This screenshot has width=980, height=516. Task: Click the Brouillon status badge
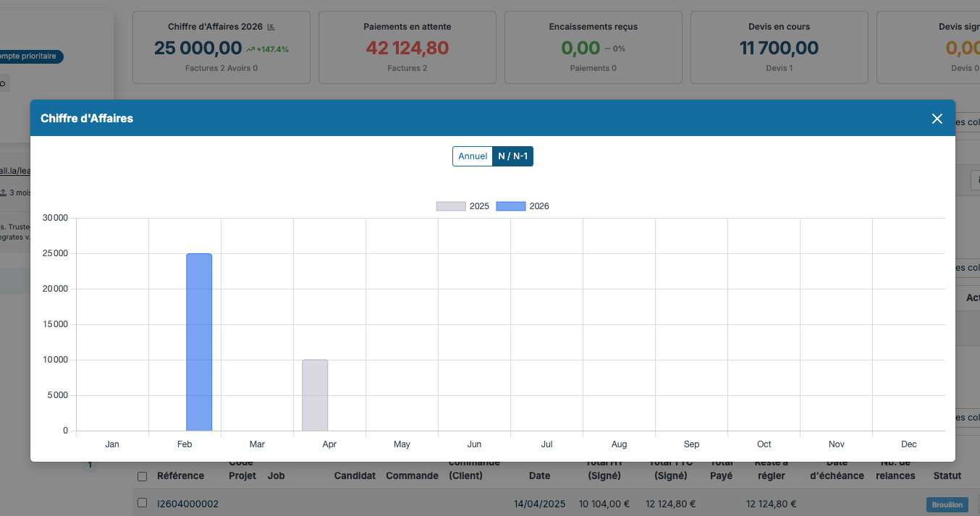[x=947, y=504]
